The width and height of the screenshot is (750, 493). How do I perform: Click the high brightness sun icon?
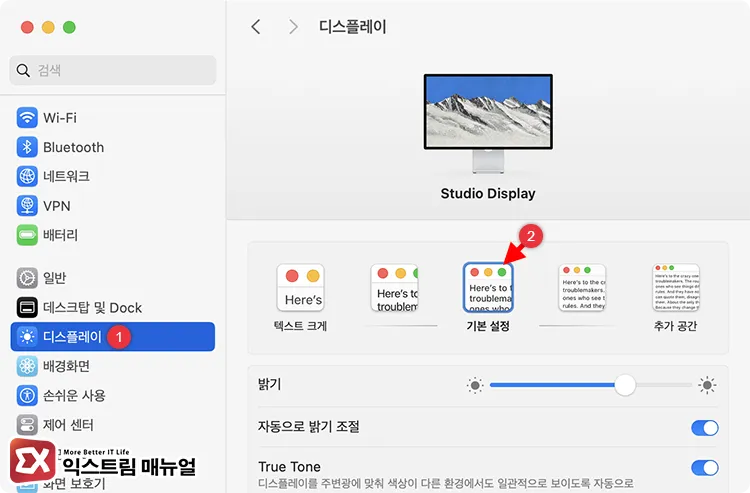[x=707, y=385]
